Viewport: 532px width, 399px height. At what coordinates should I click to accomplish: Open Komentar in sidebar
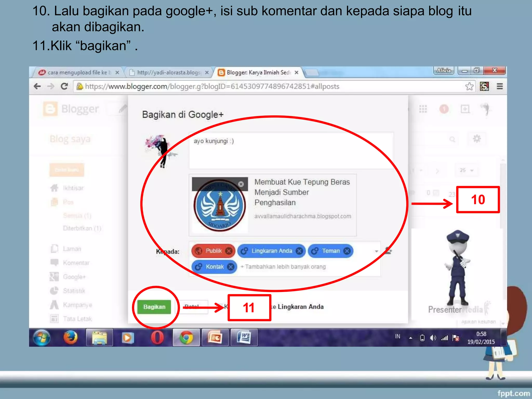[76, 263]
